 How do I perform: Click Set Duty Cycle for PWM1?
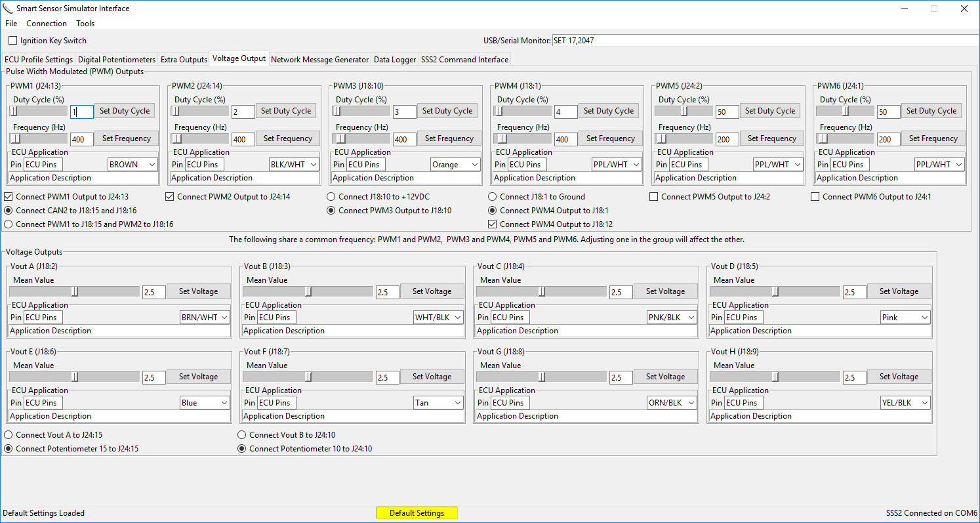125,111
